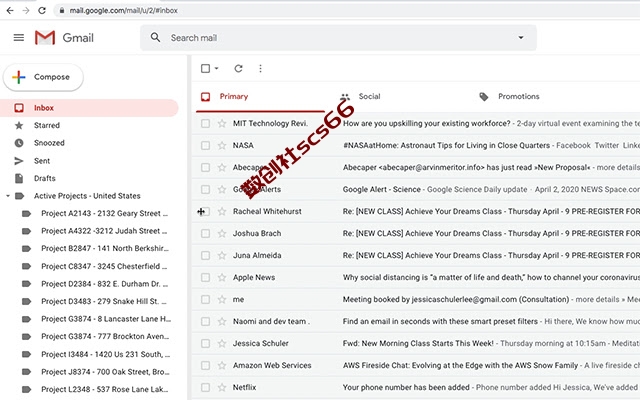Open the Inbox folder

[x=89, y=108]
